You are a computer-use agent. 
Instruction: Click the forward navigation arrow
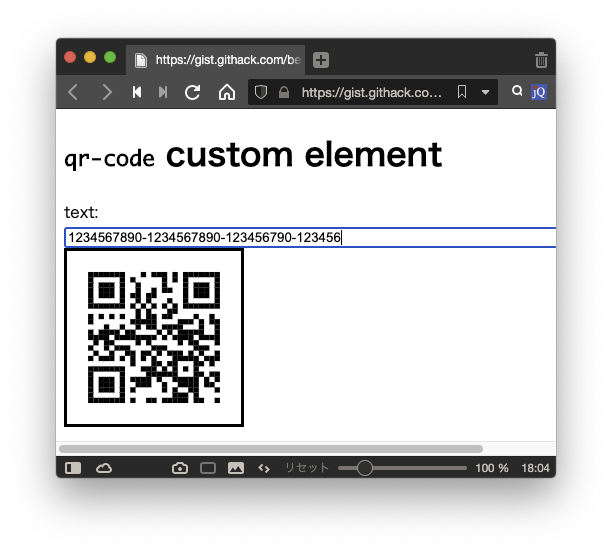click(x=106, y=92)
